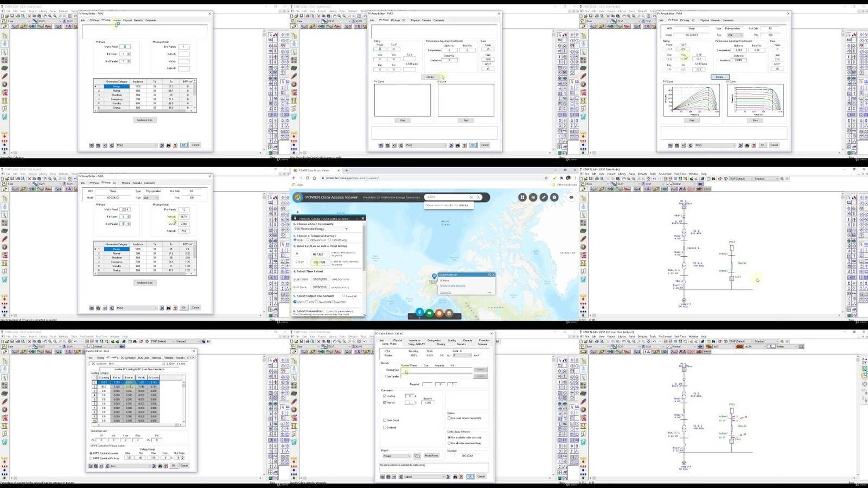Select the pencil draw icon in the POWER header
This screenshot has width=868, height=488.
pos(544,198)
